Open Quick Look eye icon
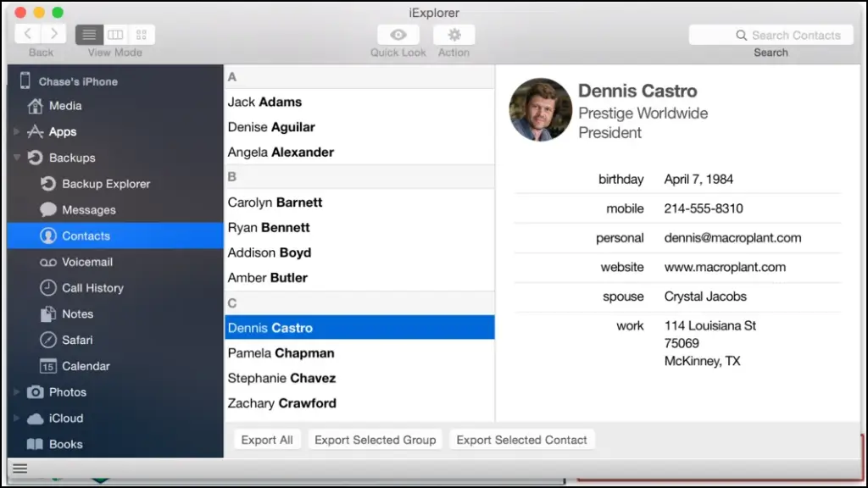 [398, 35]
